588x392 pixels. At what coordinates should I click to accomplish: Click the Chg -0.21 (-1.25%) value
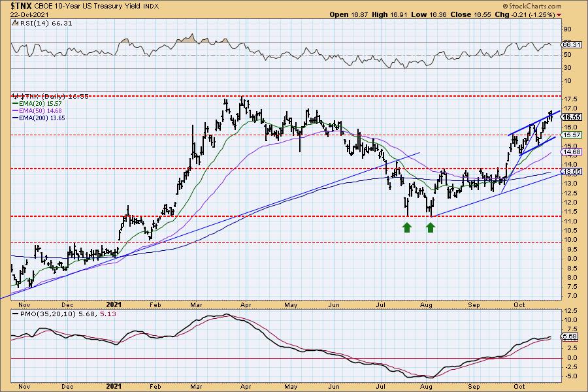click(524, 14)
